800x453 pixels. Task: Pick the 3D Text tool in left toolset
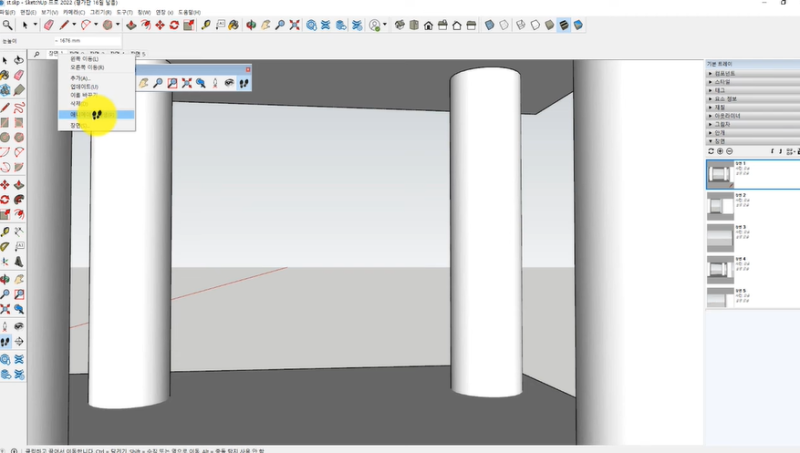(19, 262)
